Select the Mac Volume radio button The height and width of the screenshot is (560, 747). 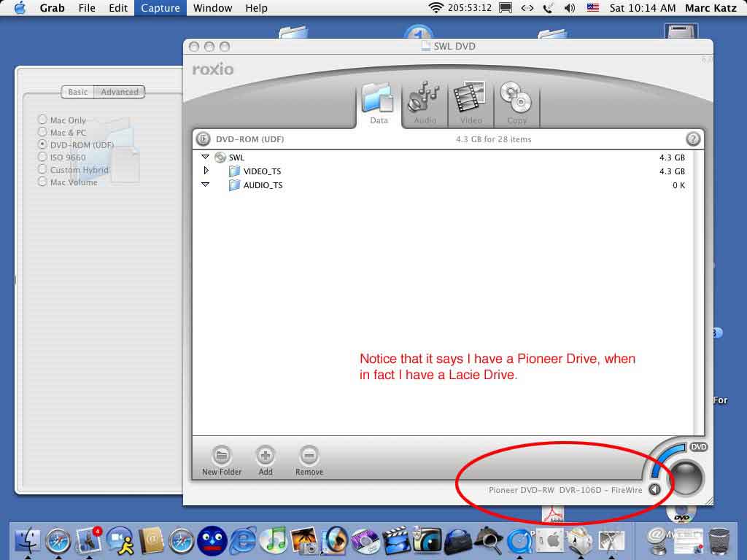(x=42, y=182)
